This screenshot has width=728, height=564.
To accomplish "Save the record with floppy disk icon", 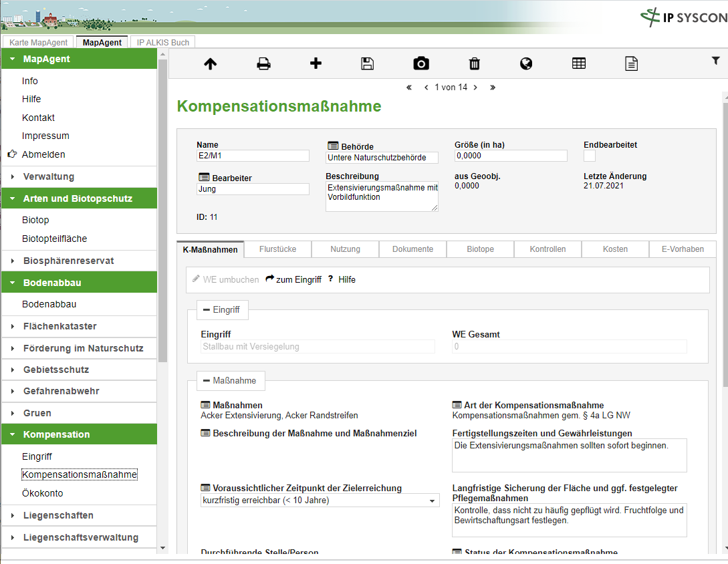I will pos(367,64).
